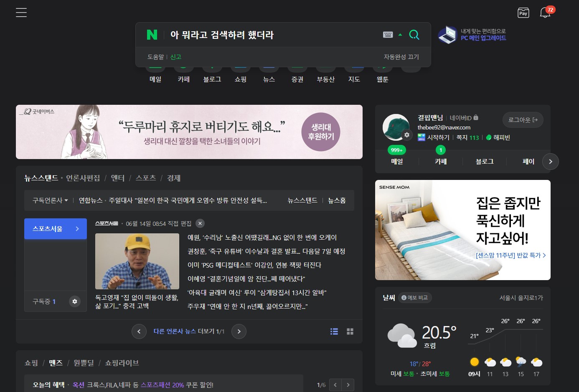Open the hamburger menu icon
Screen dimensions: 579x392
(x=21, y=13)
